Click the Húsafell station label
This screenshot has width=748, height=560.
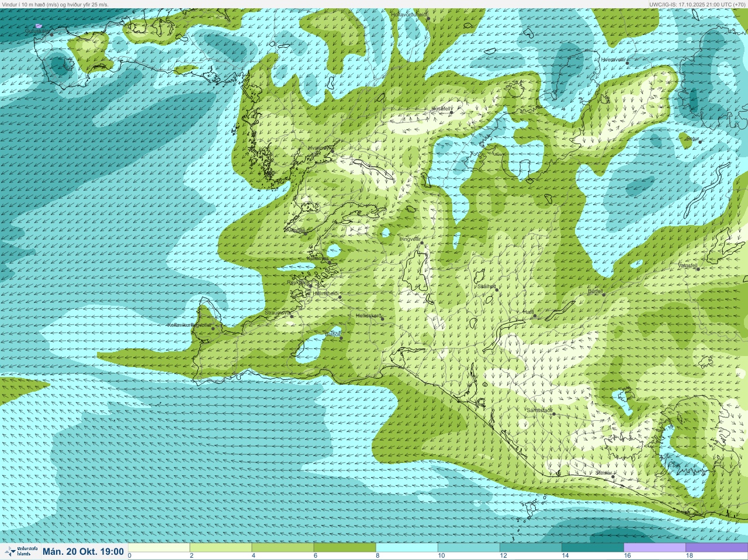(442, 109)
